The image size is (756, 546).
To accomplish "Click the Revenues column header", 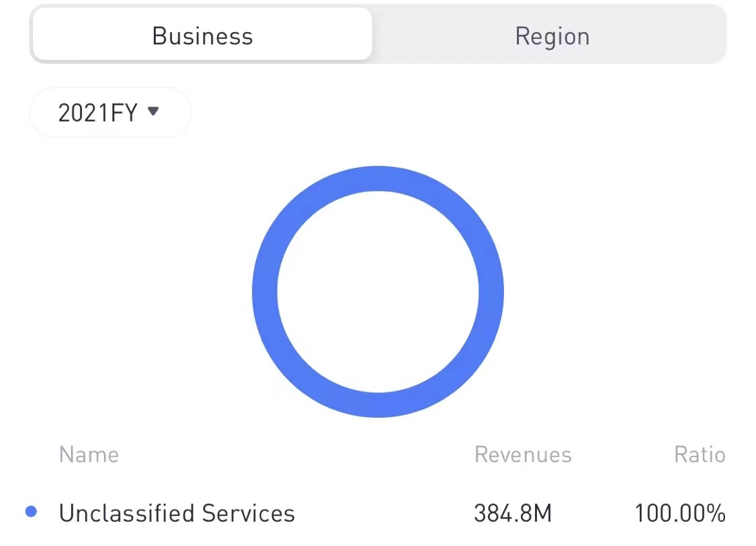I will tap(523, 455).
